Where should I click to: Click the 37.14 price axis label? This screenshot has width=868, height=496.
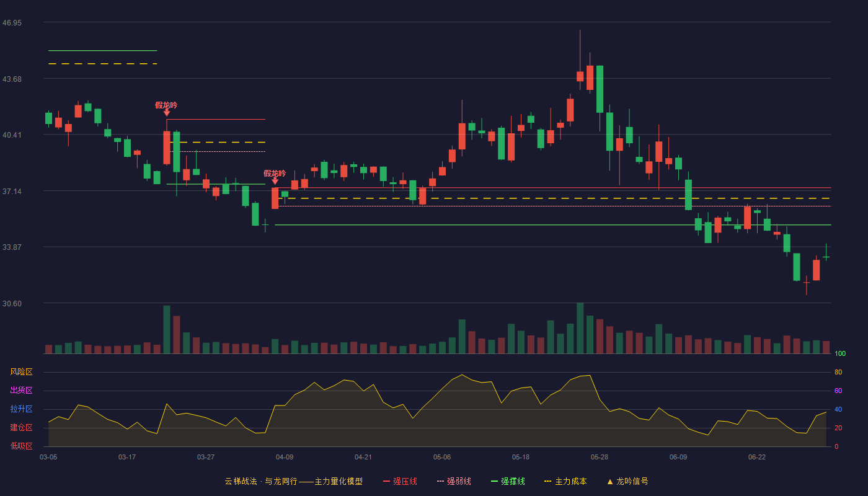click(12, 192)
